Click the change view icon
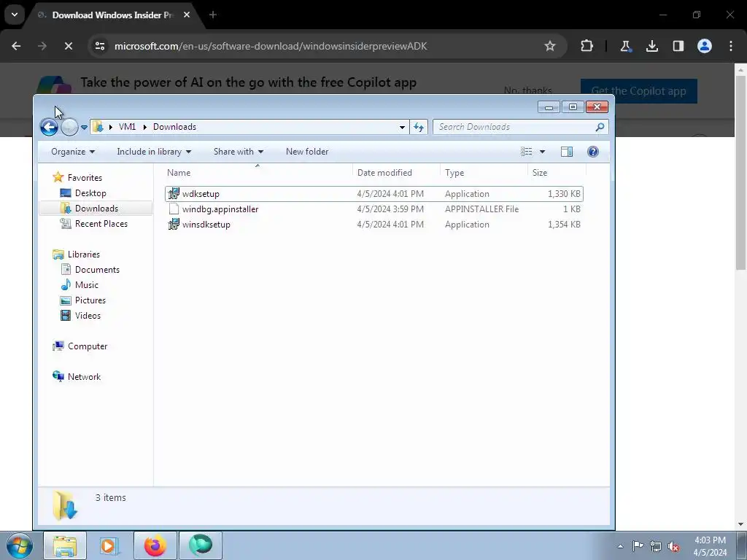Image resolution: width=747 pixels, height=560 pixels. coord(527,152)
